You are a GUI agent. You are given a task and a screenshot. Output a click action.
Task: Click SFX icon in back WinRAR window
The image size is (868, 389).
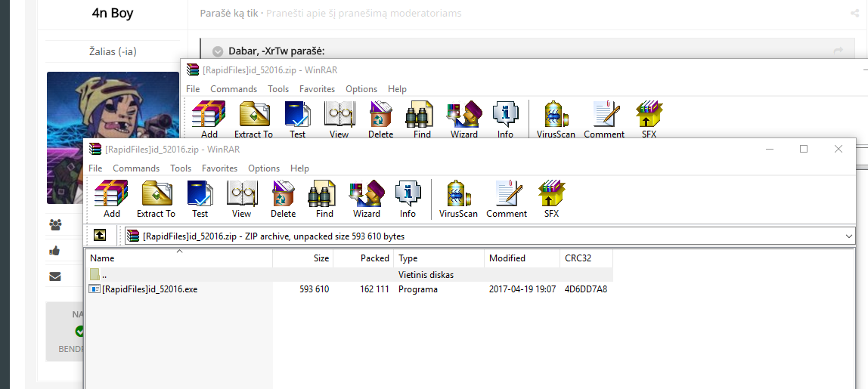coord(649,119)
